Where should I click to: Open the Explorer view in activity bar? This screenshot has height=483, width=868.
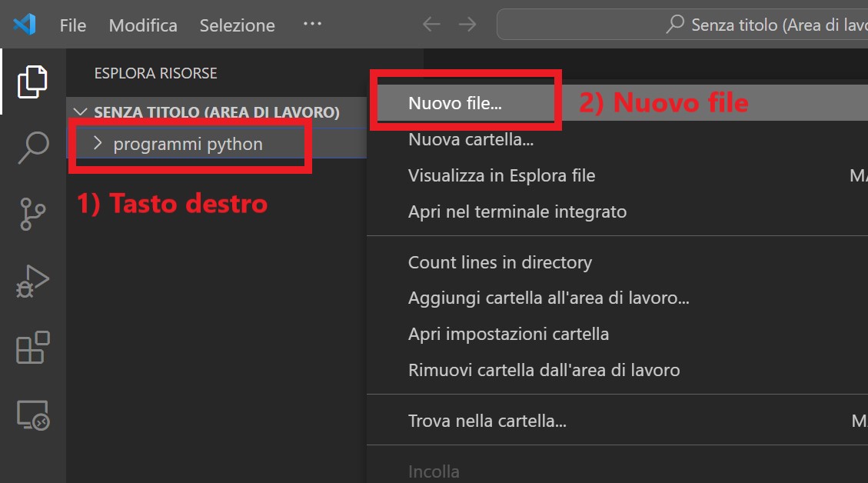click(32, 82)
